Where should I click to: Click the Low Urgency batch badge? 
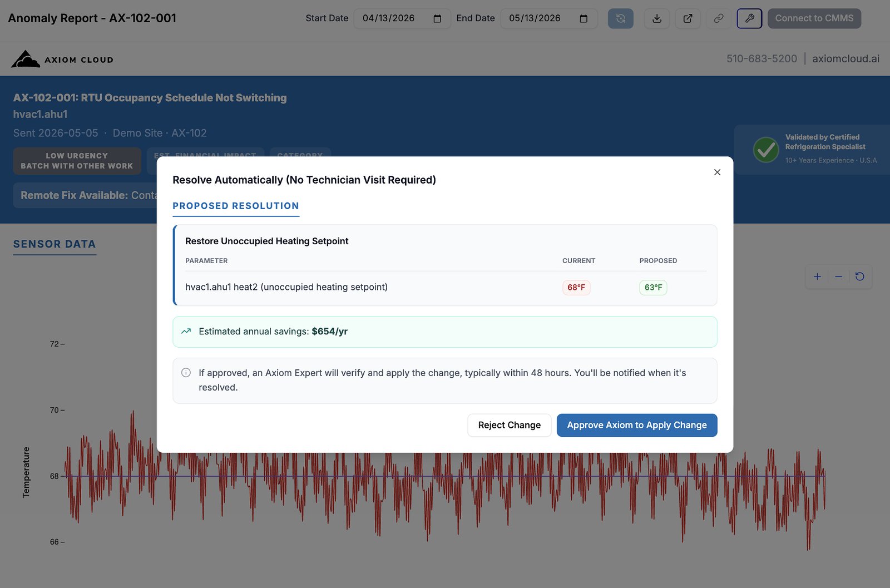(x=77, y=161)
